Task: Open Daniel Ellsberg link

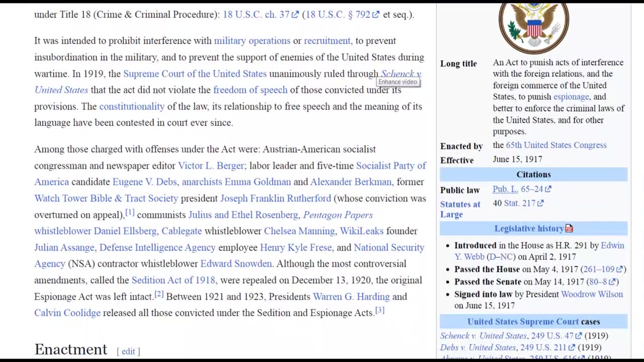Action: pos(125,231)
